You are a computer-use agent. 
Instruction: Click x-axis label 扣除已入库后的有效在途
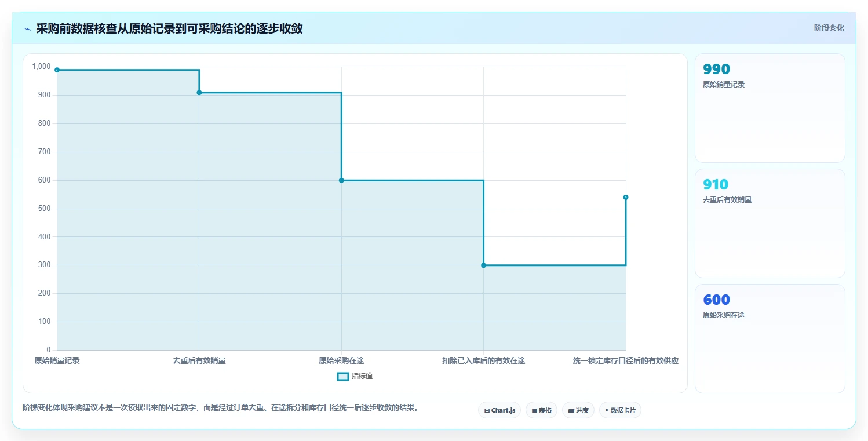[483, 360]
